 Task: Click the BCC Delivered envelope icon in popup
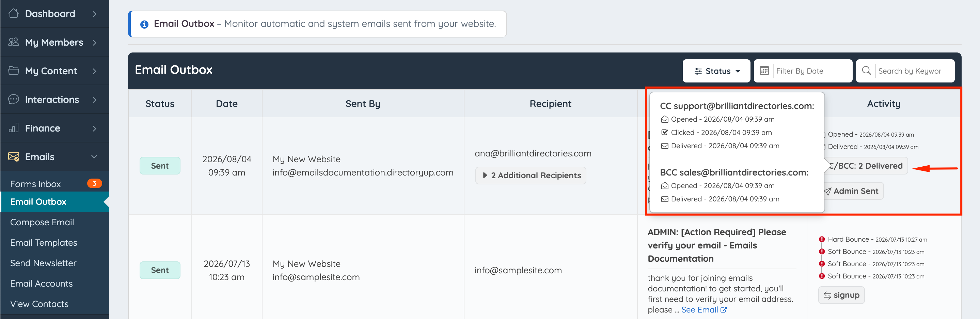pos(665,199)
